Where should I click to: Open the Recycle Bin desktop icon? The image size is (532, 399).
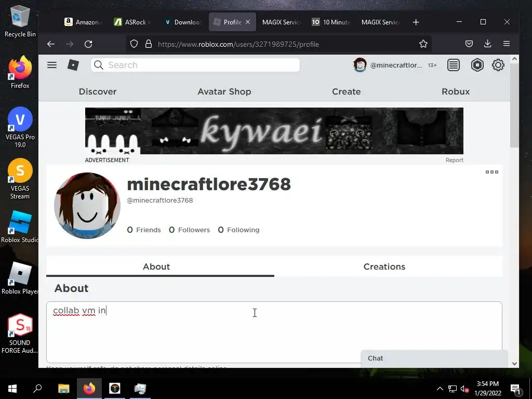tap(20, 21)
